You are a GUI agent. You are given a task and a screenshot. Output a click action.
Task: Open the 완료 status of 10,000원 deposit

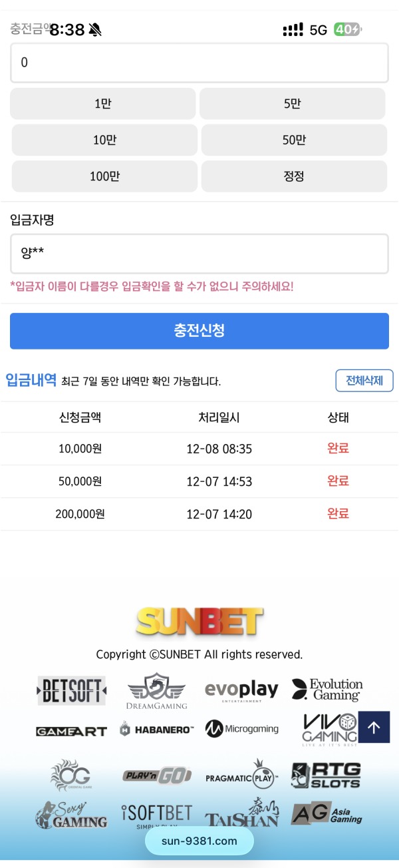337,449
